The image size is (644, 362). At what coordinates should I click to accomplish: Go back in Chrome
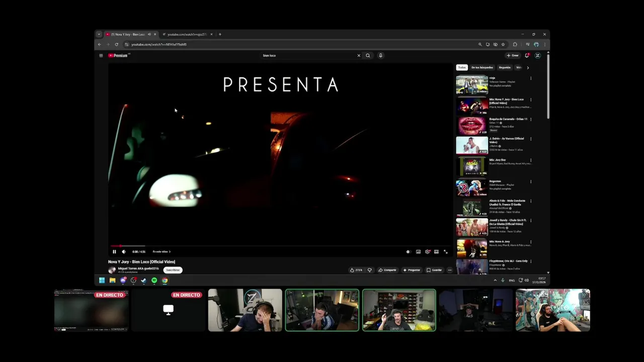(x=99, y=44)
